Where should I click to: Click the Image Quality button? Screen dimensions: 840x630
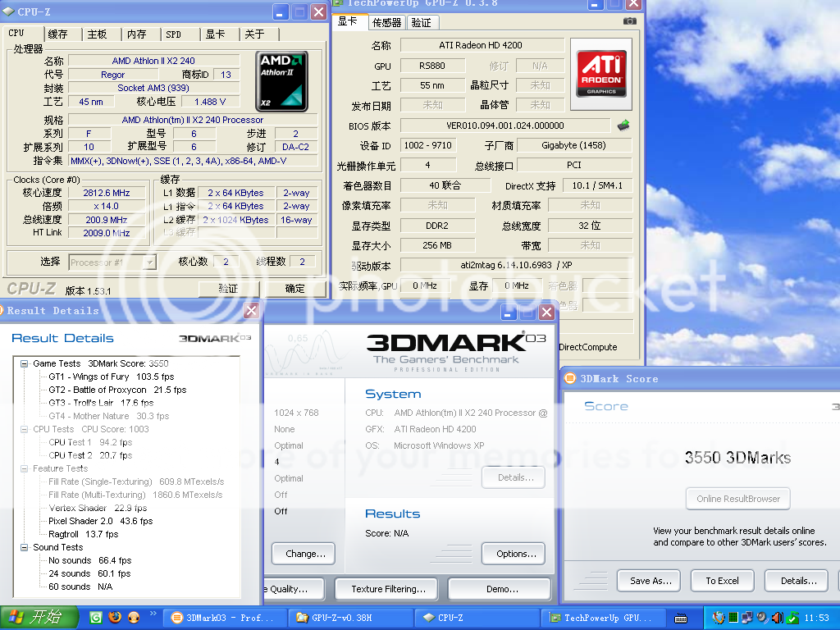293,589
